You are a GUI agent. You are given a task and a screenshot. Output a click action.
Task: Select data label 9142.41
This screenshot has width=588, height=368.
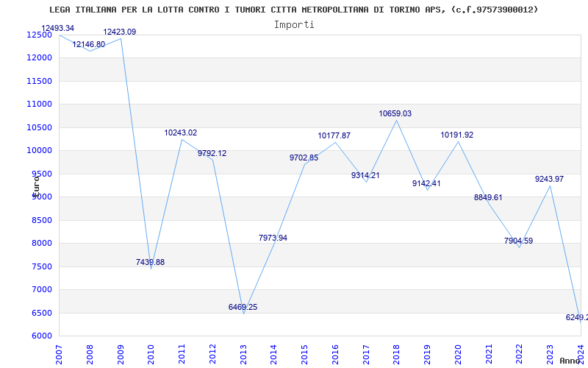tap(426, 183)
